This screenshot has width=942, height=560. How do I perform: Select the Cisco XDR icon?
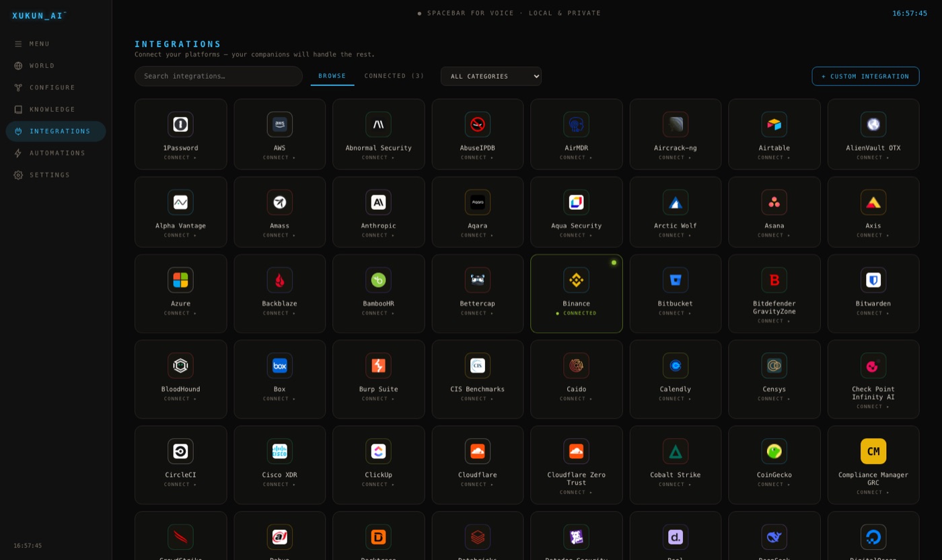pos(279,452)
